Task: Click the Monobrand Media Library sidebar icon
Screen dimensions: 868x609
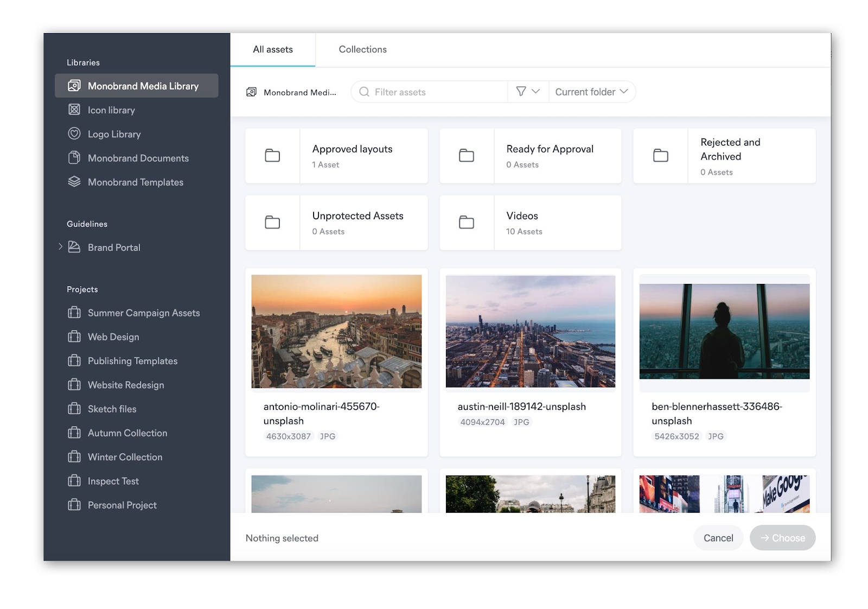Action: click(x=74, y=86)
